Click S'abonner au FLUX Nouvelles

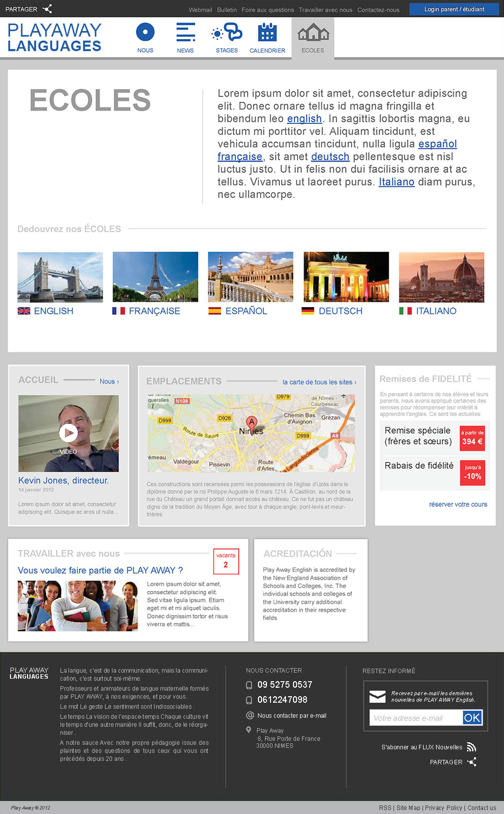tap(422, 747)
